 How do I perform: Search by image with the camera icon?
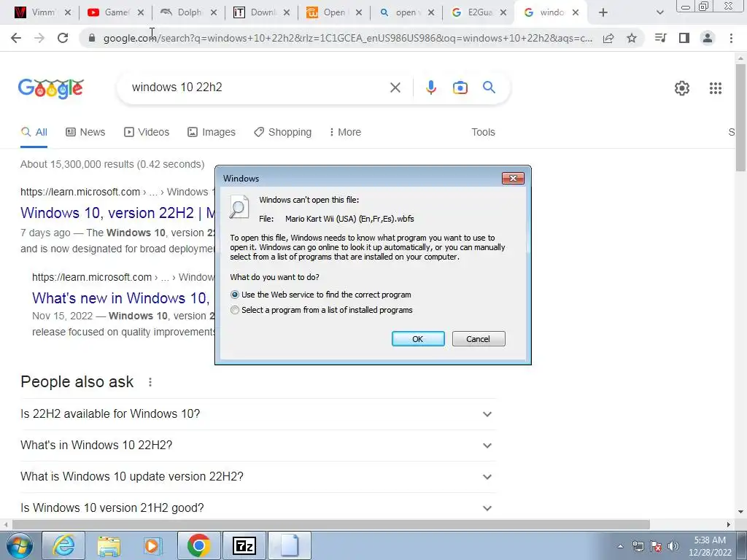[x=460, y=87]
